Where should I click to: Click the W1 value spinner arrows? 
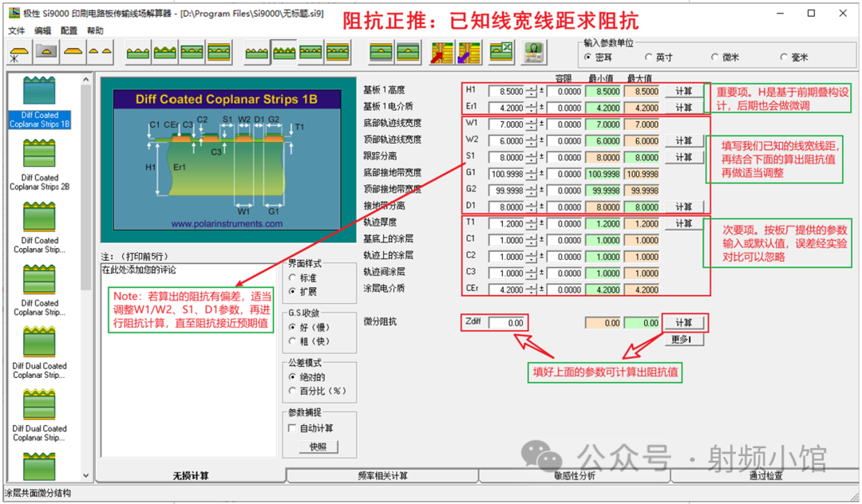pos(532,124)
